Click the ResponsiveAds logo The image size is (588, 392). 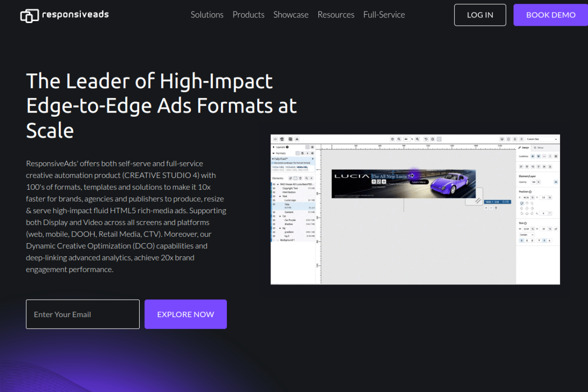click(65, 15)
